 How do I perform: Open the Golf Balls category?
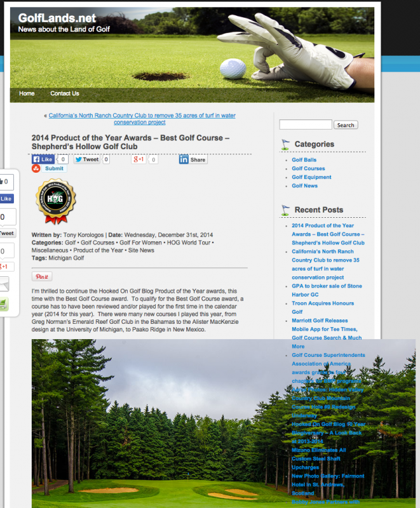tap(304, 160)
